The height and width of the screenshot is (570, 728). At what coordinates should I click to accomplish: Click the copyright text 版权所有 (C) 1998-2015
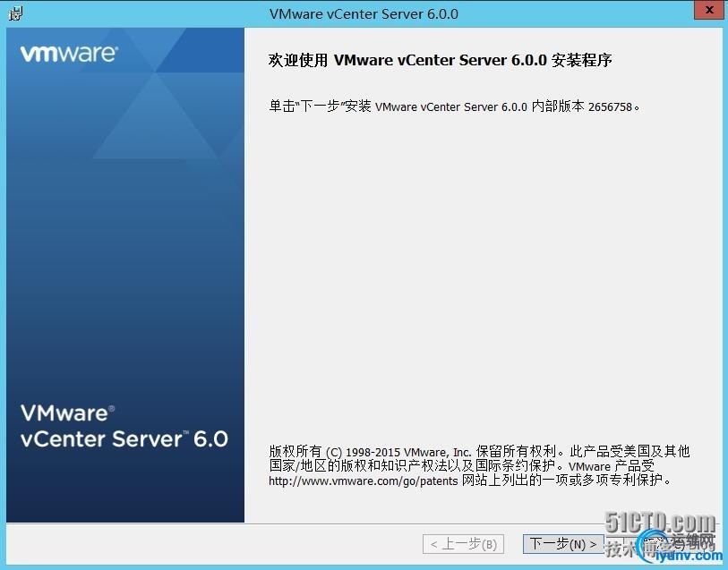tap(334, 451)
